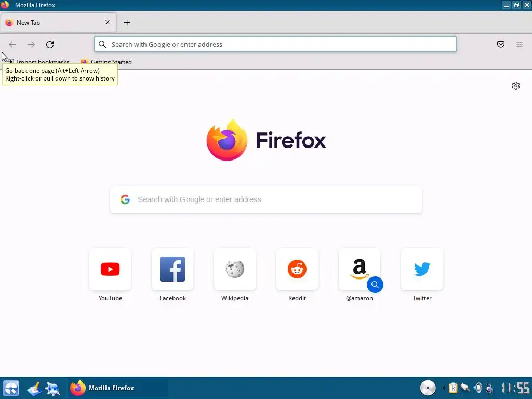Focus the top address bar field
The width and height of the screenshot is (532, 399).
click(275, 44)
